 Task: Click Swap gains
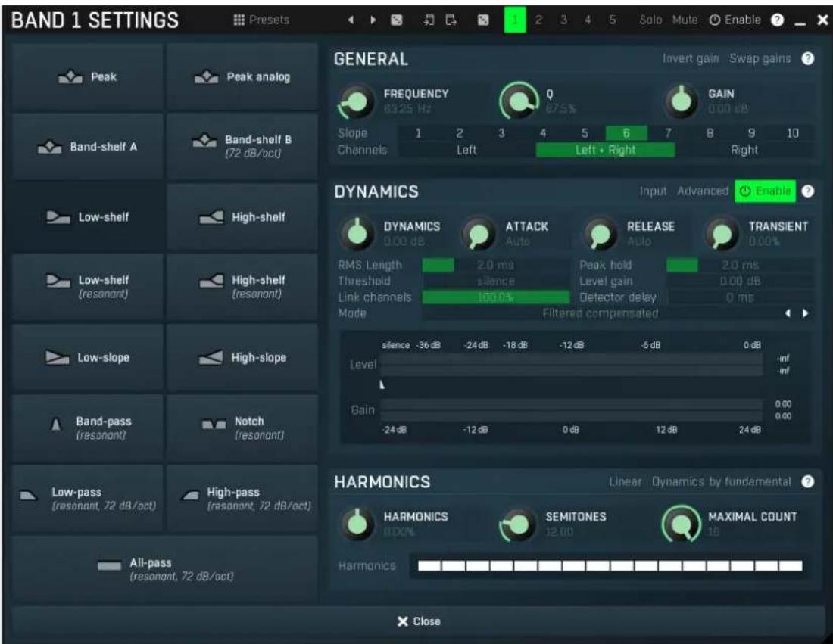click(760, 58)
